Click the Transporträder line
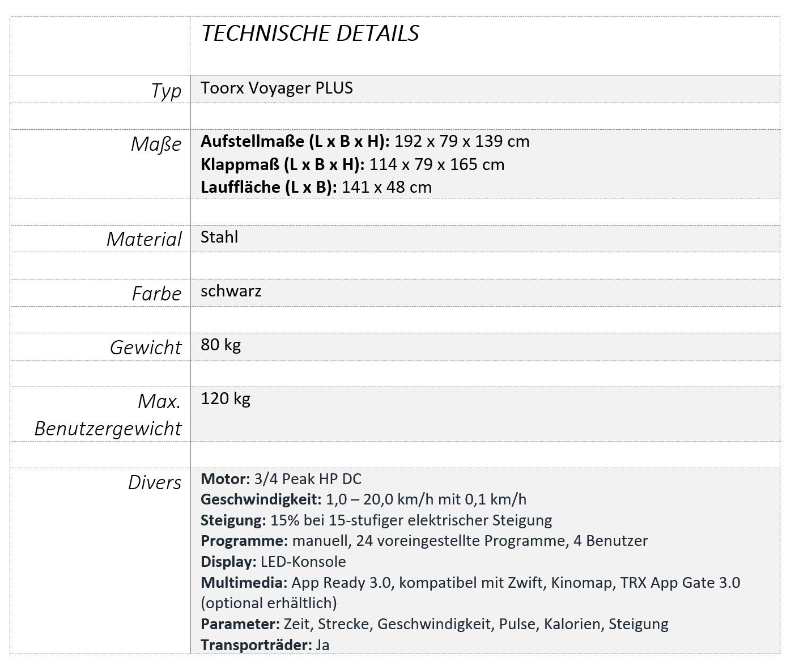This screenshot has height=670, width=812. pos(265,645)
